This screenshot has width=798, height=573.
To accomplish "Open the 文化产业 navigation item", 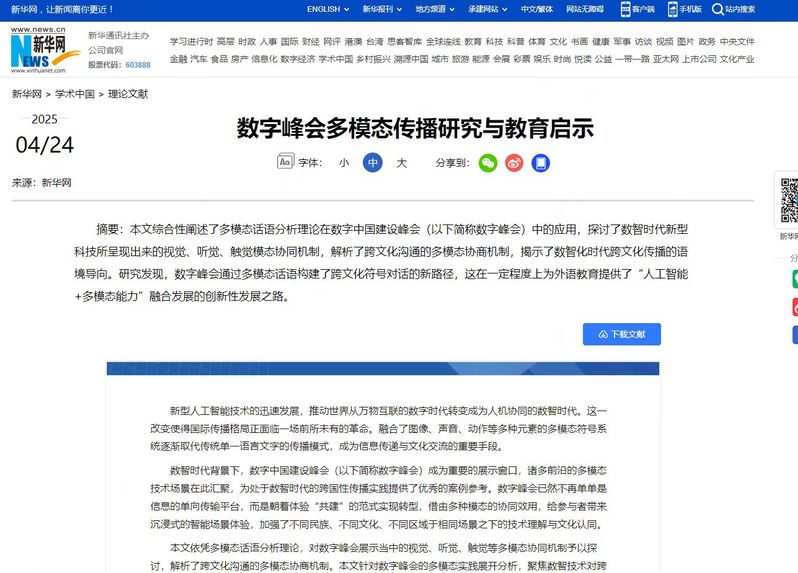I will point(737,59).
